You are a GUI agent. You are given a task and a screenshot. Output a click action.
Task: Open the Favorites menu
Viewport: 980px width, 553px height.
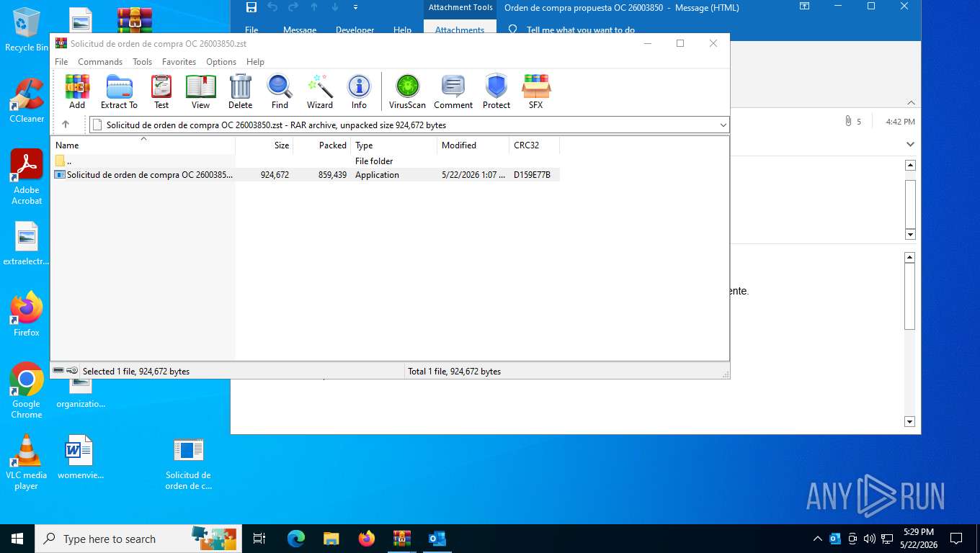(x=179, y=62)
